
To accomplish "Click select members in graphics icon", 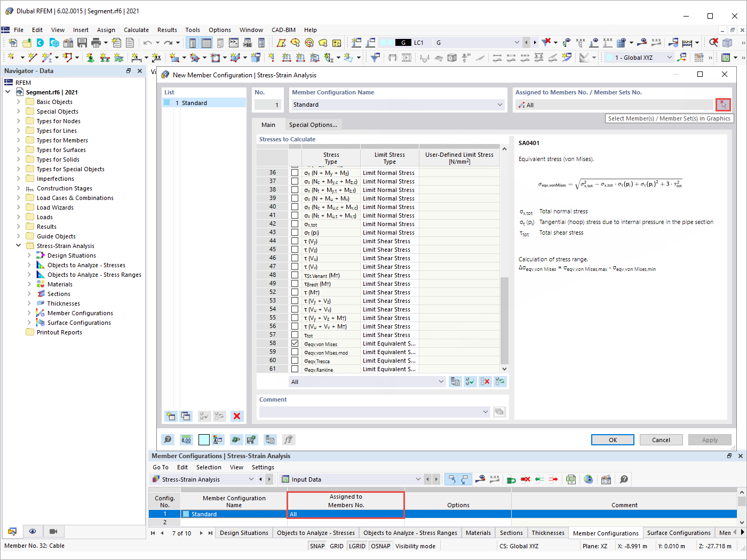I will (x=723, y=105).
